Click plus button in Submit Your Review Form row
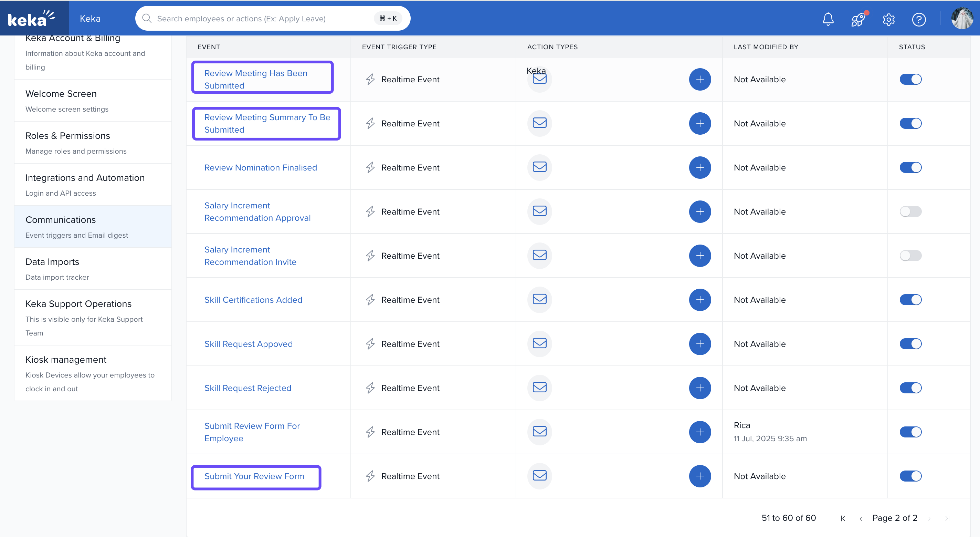Screen dimensions: 980x537 (x=699, y=476)
